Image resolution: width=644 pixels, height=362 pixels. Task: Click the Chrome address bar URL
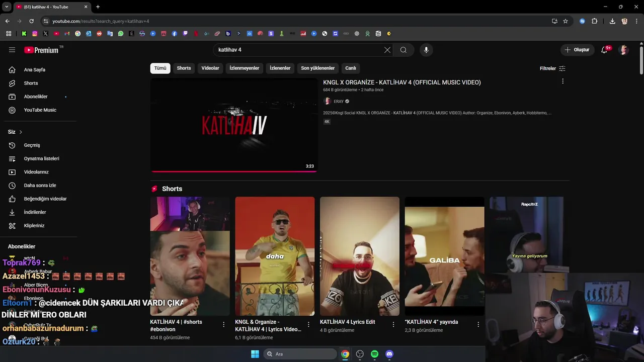coord(101,21)
